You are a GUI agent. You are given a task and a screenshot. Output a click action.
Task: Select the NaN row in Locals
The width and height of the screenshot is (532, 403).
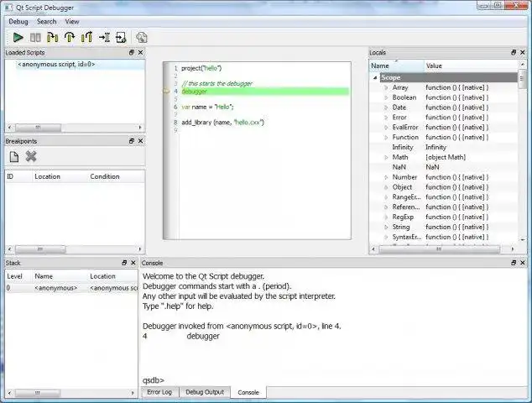pyautogui.click(x=443, y=167)
